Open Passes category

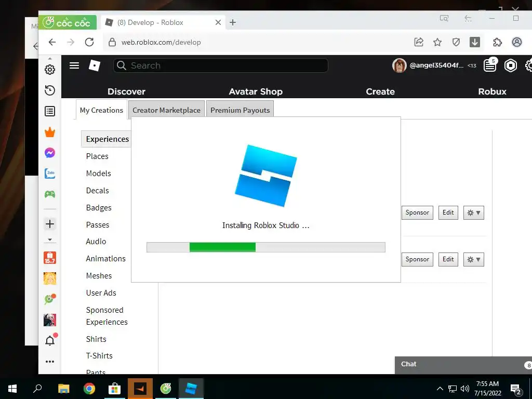click(x=98, y=225)
